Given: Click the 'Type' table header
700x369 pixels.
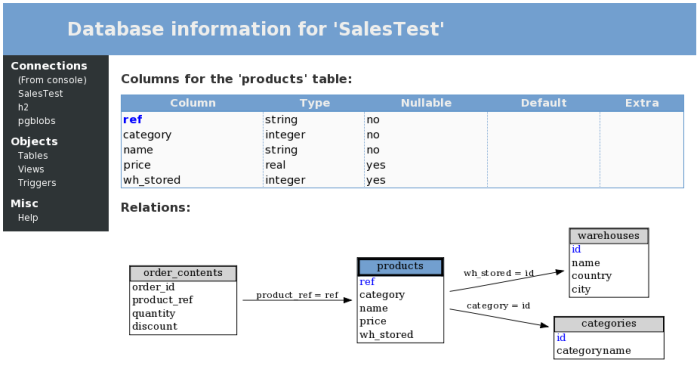Looking at the screenshot, I should (x=314, y=103).
